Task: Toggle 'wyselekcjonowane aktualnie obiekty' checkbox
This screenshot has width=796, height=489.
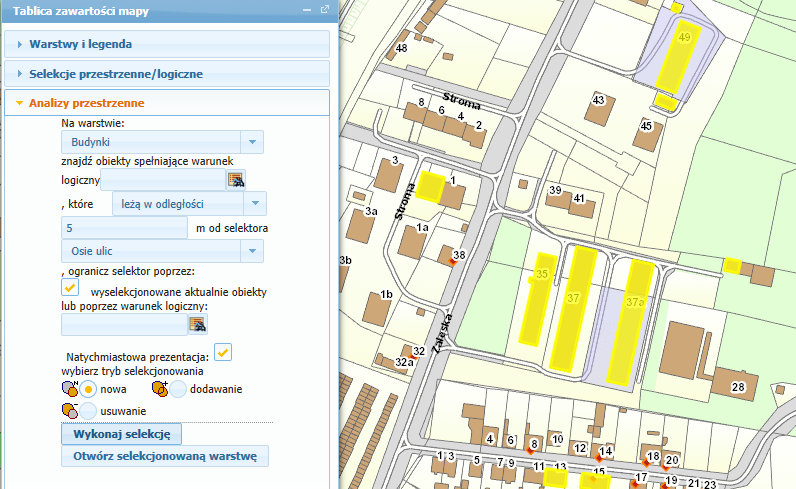Action: point(70,287)
